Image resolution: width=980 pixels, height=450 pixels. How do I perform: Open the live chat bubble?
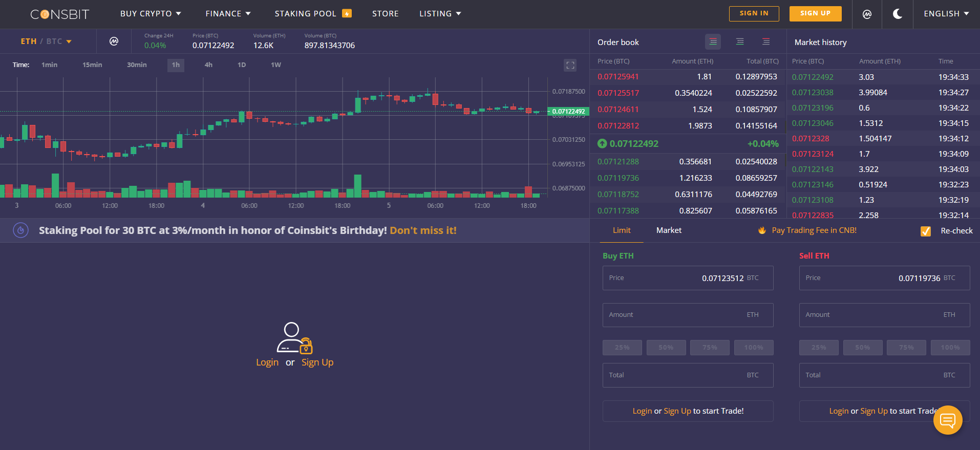(x=948, y=420)
